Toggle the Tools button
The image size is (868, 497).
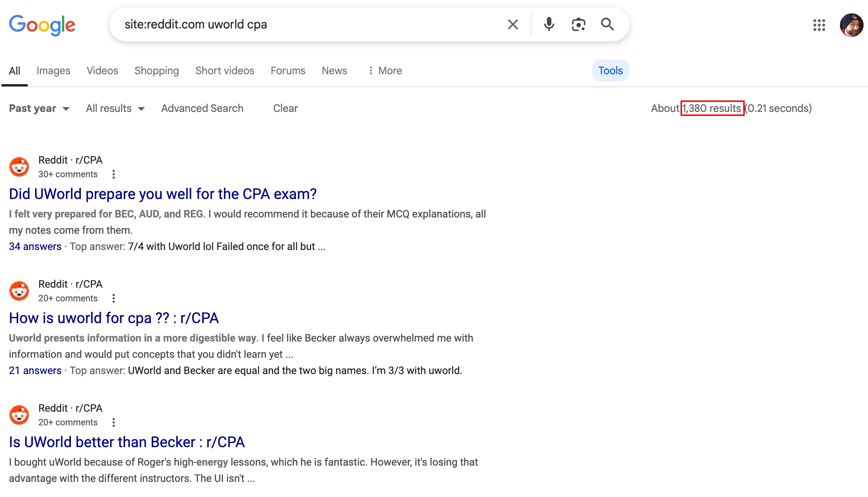point(610,71)
